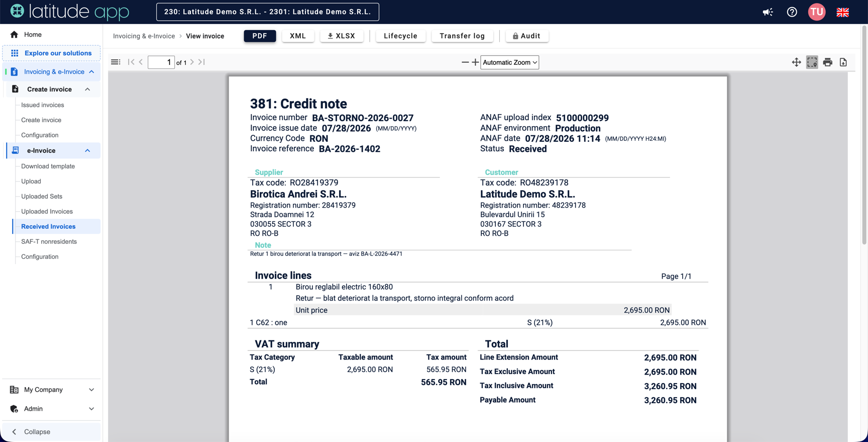Click the supplier name Birotica Andrei S.R.L.

pos(298,194)
